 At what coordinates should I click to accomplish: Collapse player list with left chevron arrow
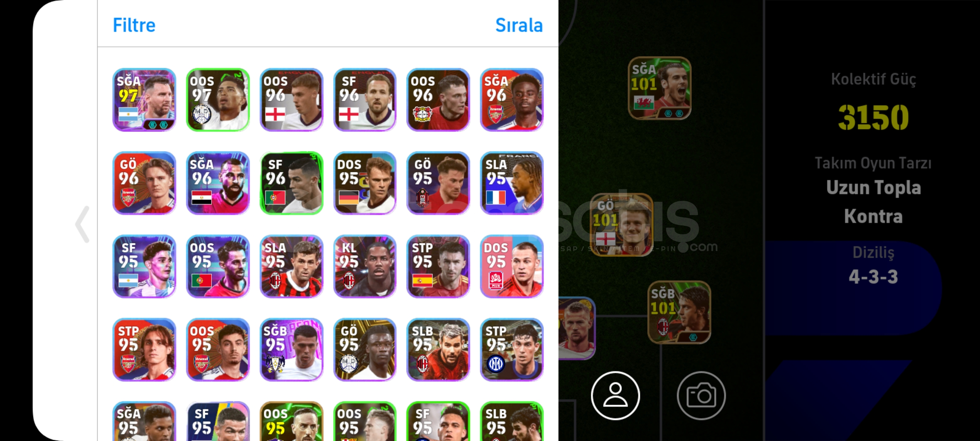coord(82,224)
